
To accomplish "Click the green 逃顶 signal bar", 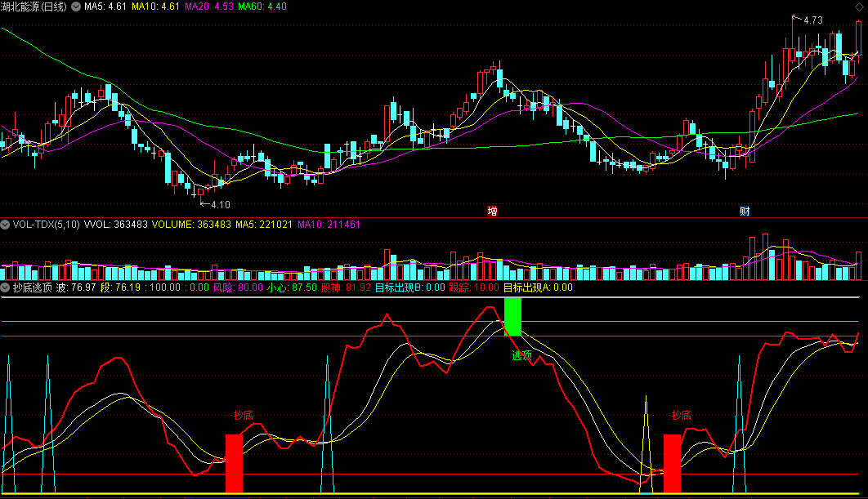I will (512, 317).
